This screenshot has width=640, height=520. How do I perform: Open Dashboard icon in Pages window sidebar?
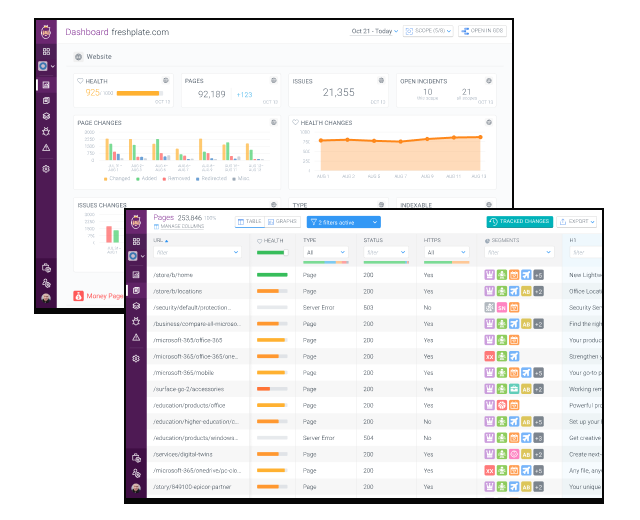click(136, 275)
